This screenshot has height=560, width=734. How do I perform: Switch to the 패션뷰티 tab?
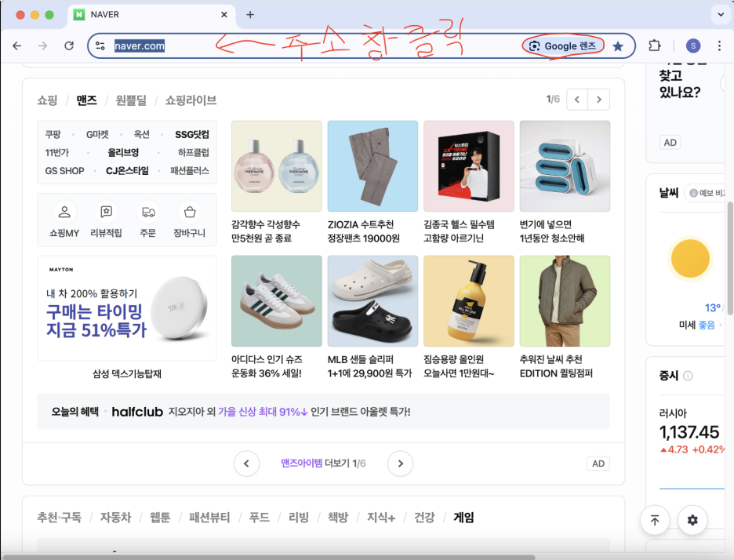pos(209,518)
